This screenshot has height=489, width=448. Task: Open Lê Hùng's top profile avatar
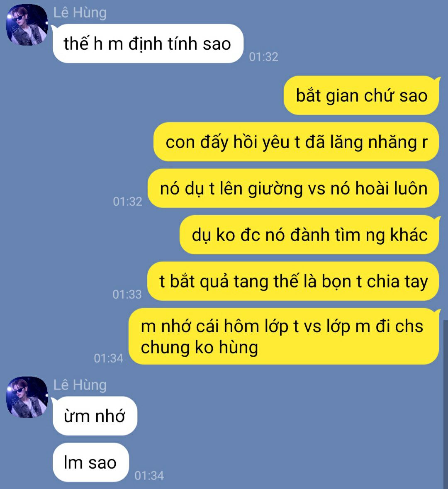tap(27, 24)
